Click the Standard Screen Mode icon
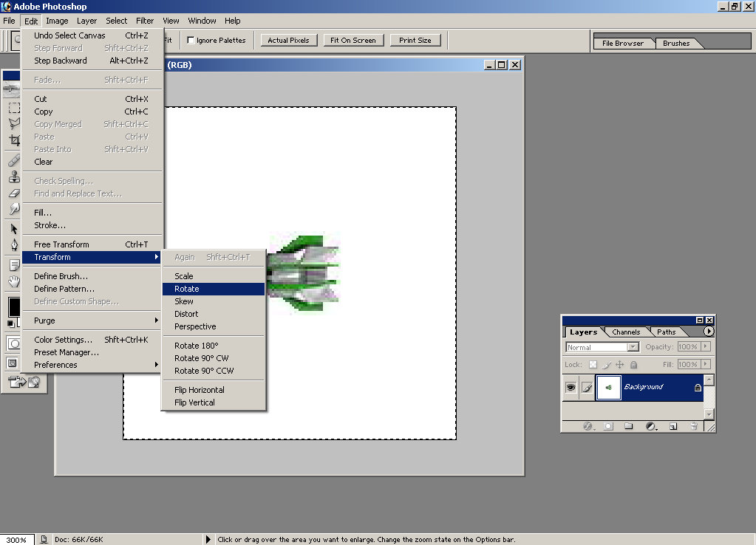Image resolution: width=756 pixels, height=545 pixels. click(x=13, y=363)
